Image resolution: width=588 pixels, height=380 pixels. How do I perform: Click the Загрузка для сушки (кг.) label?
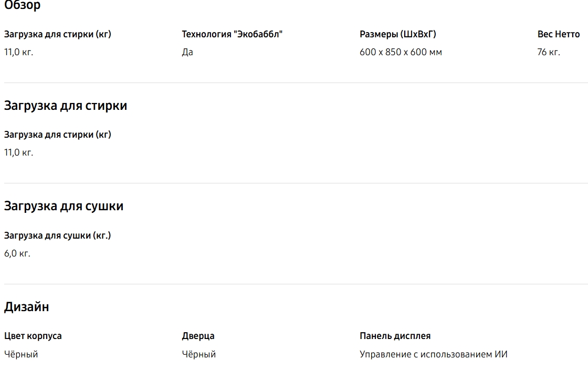point(57,235)
